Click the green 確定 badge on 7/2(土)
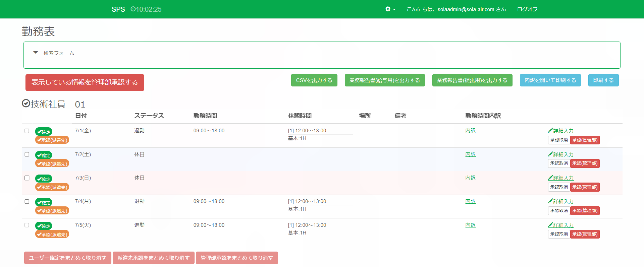This screenshot has height=267, width=644. click(44, 155)
